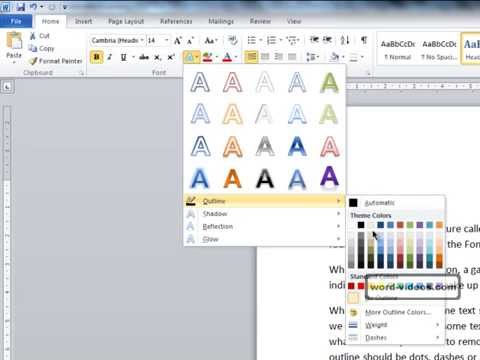Viewport: 480px width, 360px height.
Task: Click the Clear Formatting icon
Action: 233,40
